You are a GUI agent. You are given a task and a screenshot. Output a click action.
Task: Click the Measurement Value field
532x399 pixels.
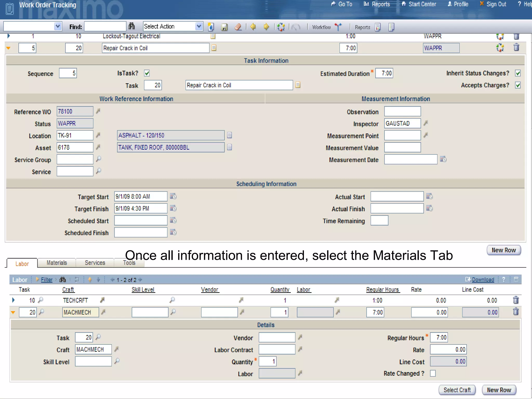[402, 147]
